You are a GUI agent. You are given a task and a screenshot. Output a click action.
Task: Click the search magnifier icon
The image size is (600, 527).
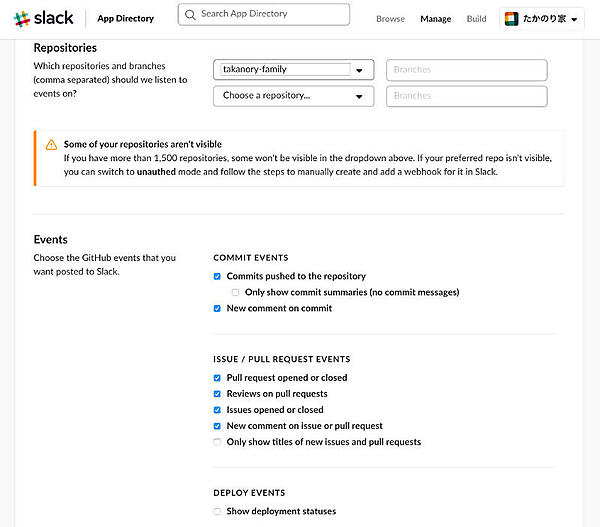click(190, 15)
